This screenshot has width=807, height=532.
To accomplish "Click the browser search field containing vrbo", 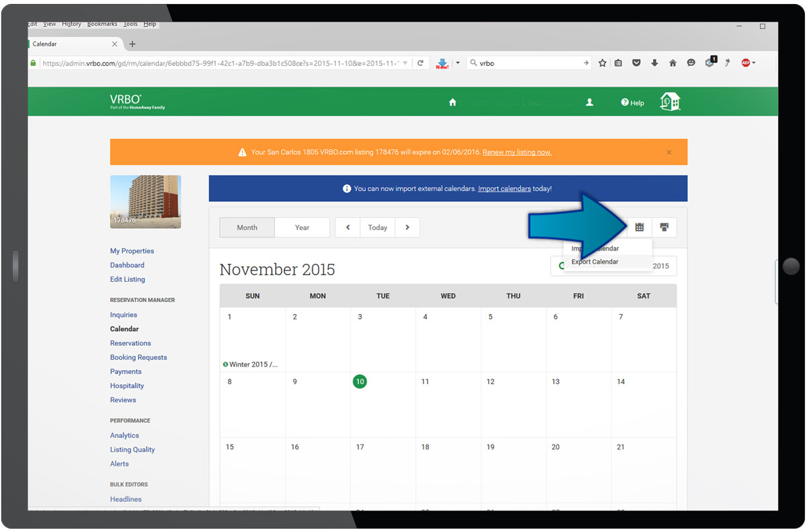I will click(x=529, y=63).
